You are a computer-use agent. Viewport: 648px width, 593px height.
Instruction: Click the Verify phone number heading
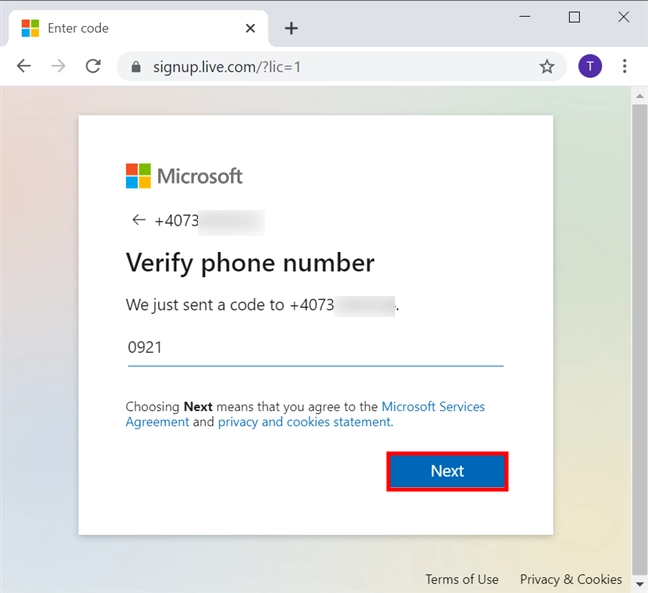coord(250,263)
